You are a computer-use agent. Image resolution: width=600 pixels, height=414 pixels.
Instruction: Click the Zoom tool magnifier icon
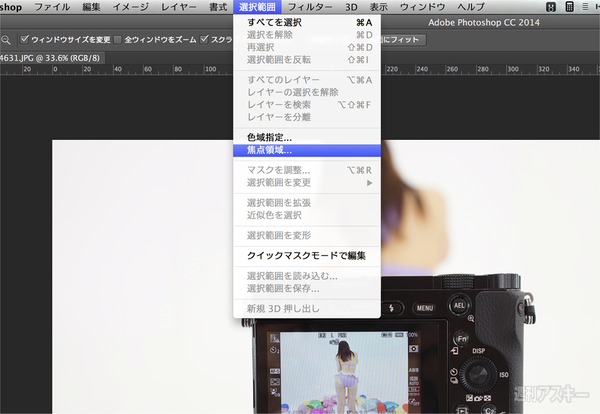[6, 40]
